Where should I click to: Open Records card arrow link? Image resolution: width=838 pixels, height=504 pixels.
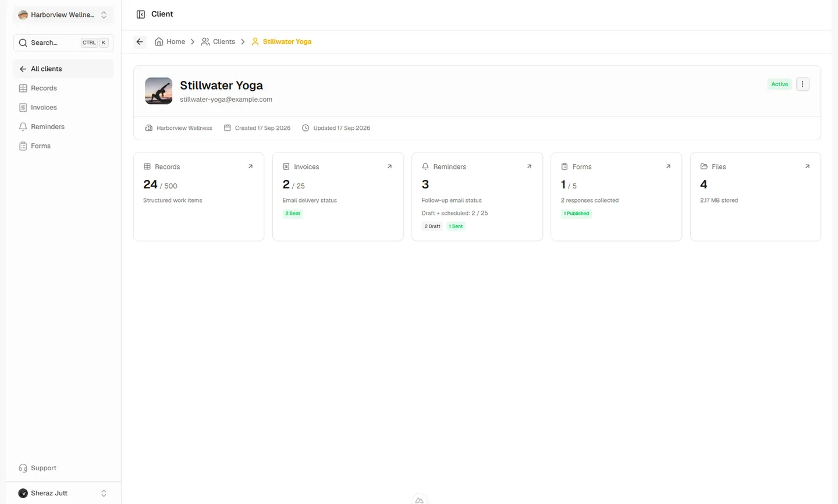[x=250, y=166]
